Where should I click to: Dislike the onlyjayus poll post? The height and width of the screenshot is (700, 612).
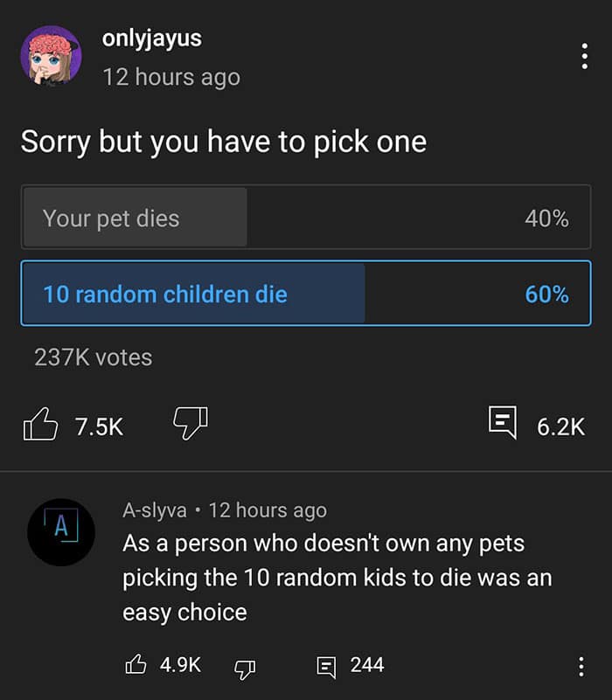tap(190, 425)
